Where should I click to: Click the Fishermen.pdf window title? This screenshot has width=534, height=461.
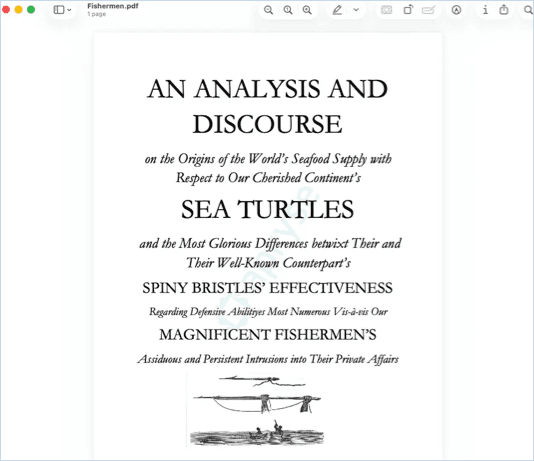(113, 6)
